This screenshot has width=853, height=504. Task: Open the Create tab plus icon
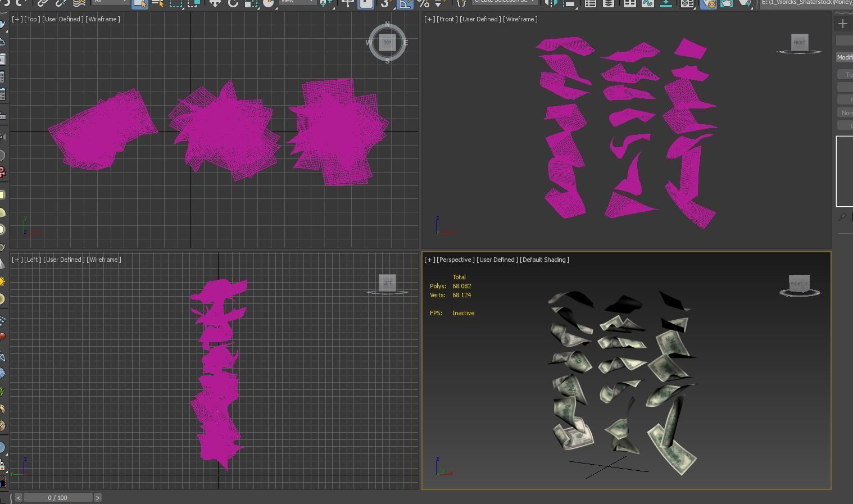(x=842, y=24)
